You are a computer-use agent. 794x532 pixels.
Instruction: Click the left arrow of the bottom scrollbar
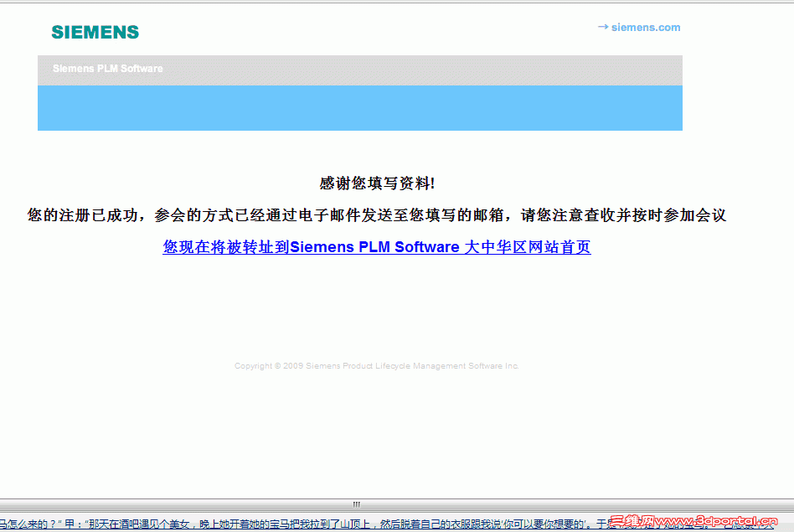click(x=7, y=504)
